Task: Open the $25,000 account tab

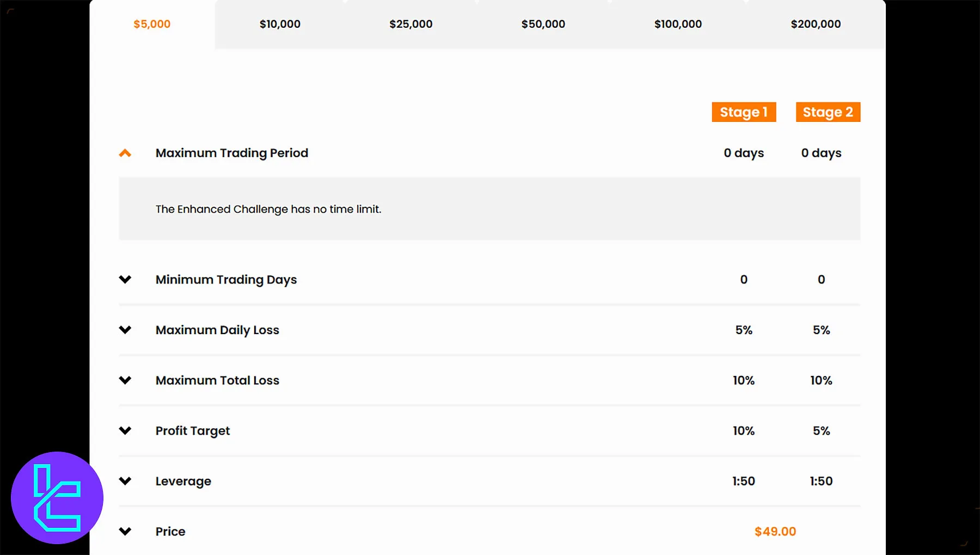Action: (x=411, y=24)
